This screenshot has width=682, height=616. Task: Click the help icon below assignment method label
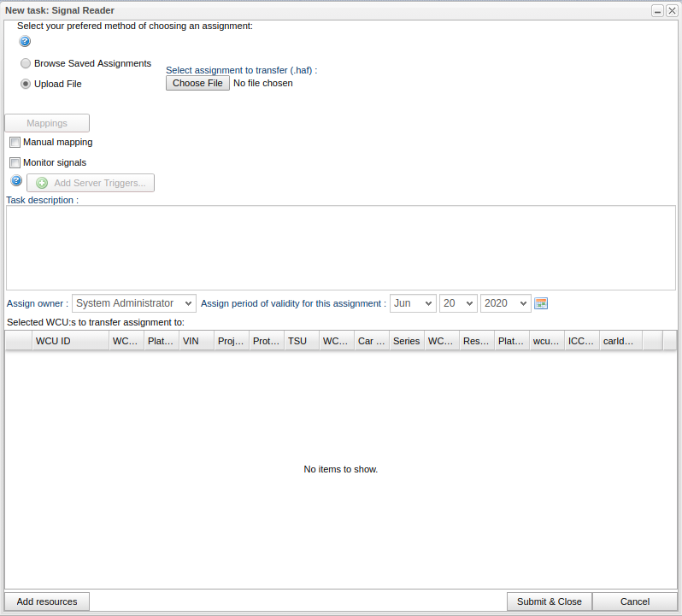tap(25, 41)
